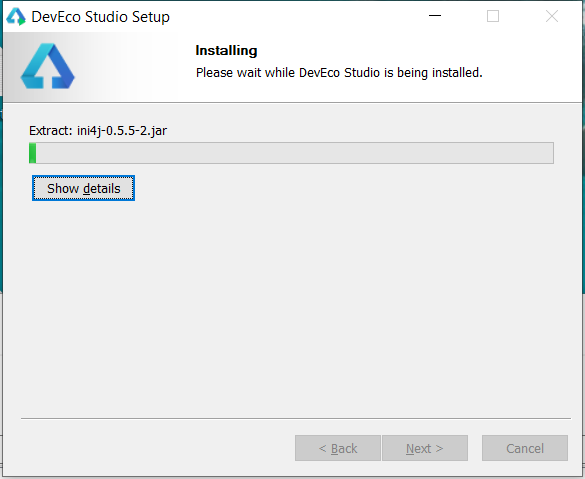Close the DevEco Studio Setup window

click(552, 16)
